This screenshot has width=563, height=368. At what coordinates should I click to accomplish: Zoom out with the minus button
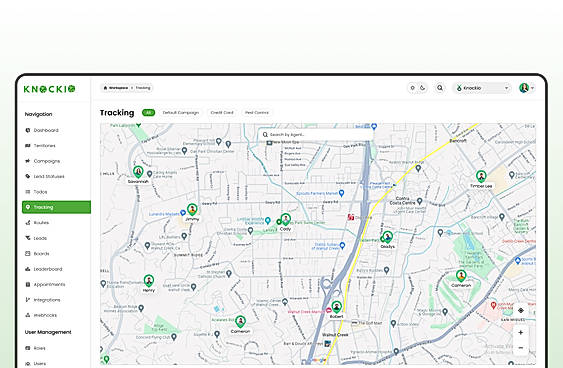coord(521,348)
